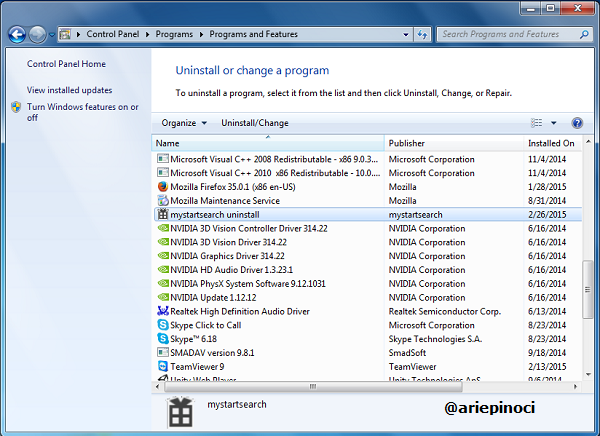
Task: Open the address bar history dropdown
Action: (406, 34)
